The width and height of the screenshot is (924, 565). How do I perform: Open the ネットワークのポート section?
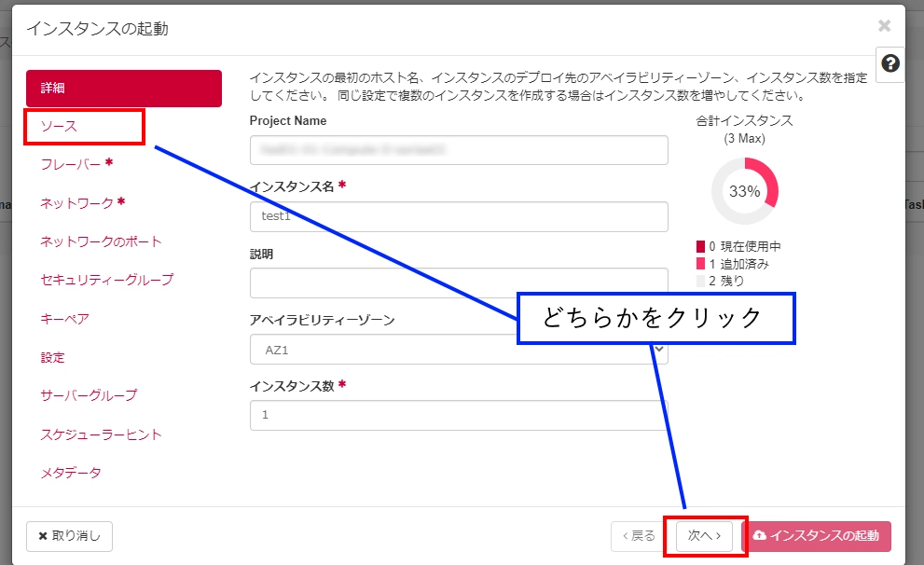coord(101,241)
